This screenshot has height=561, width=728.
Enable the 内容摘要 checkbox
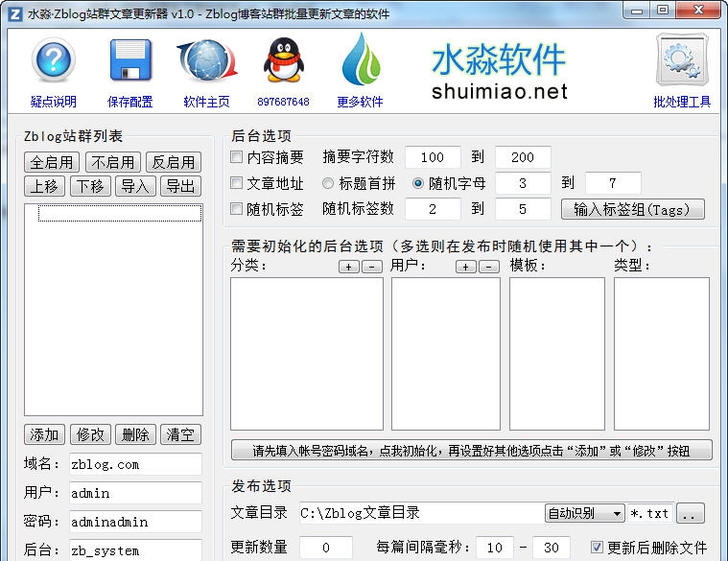coord(237,157)
